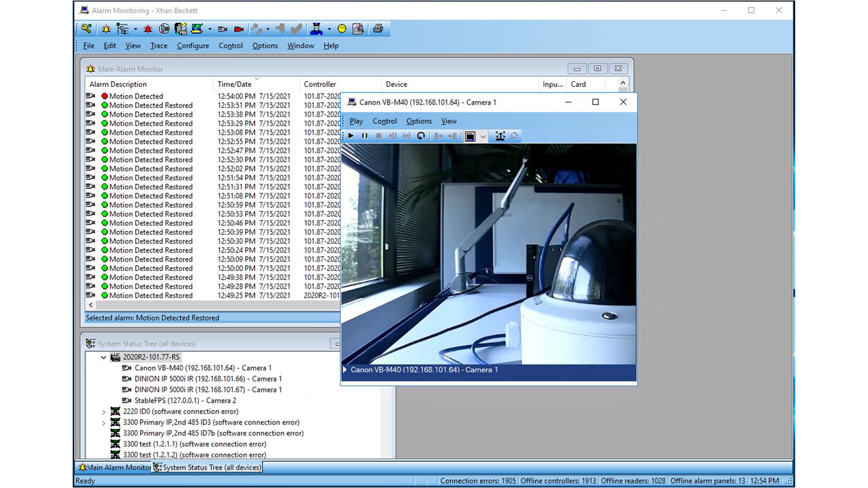Click the loop replay arrow icon
Screen dimensions: 868x488
[x=421, y=136]
